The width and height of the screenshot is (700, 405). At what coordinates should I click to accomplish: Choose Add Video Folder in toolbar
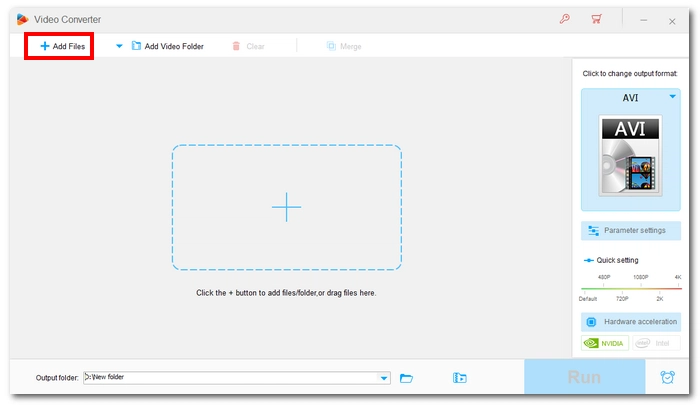(x=167, y=46)
